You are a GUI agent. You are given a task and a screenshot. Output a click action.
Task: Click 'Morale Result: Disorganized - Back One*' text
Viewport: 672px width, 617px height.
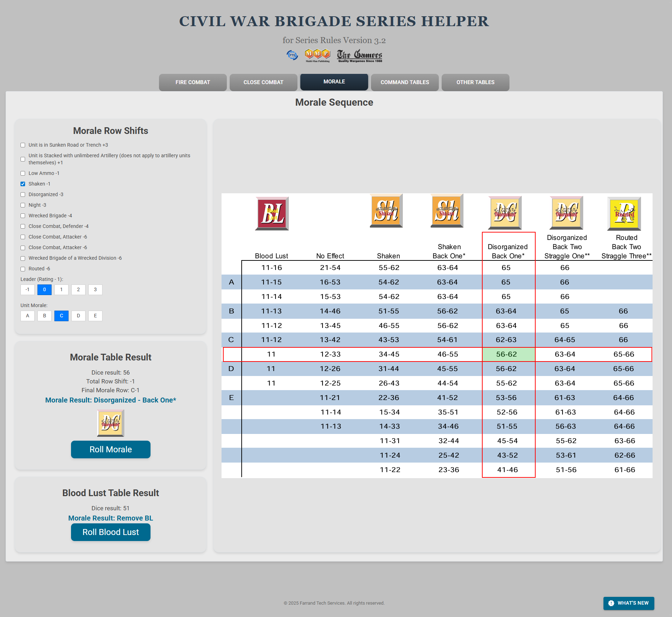coord(111,400)
